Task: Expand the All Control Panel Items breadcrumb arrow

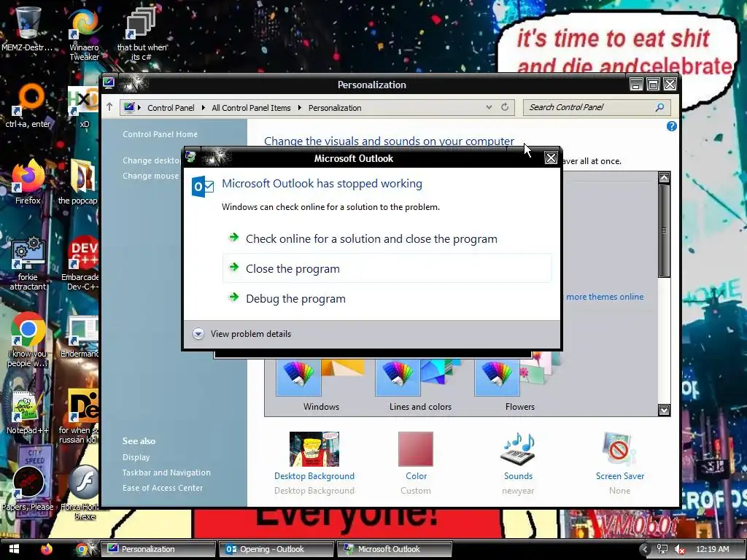Action: (300, 108)
